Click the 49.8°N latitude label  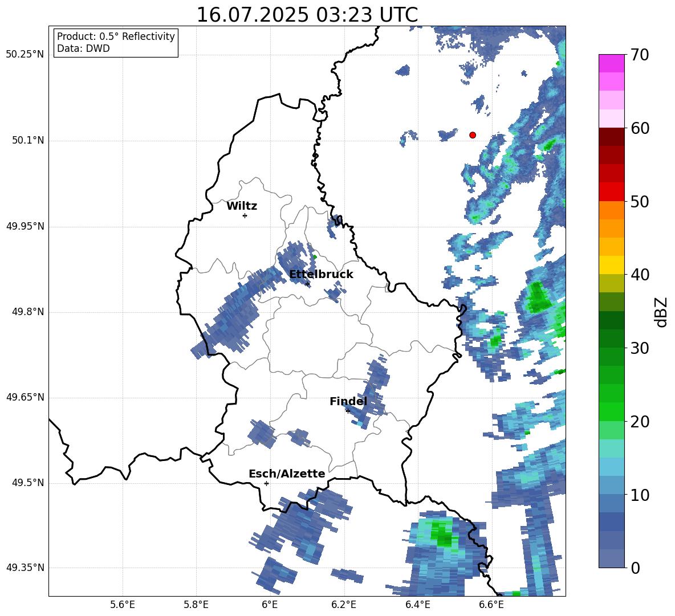pyautogui.click(x=28, y=312)
